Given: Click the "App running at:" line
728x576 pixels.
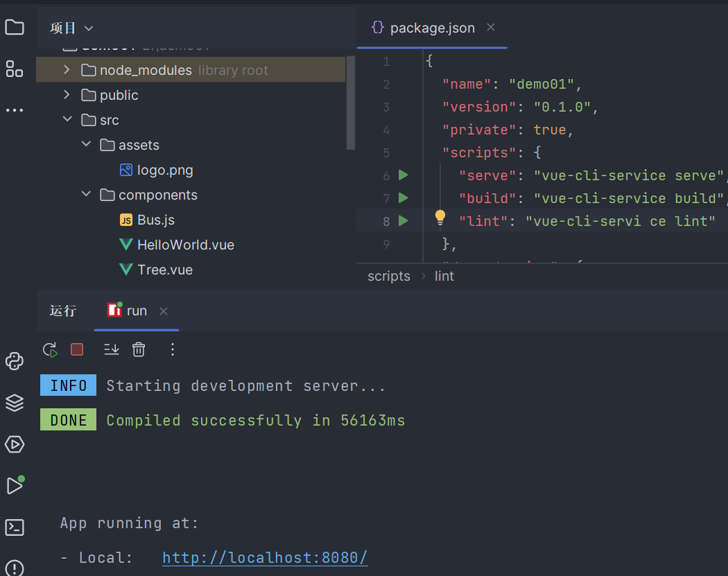Looking at the screenshot, I should 129,523.
